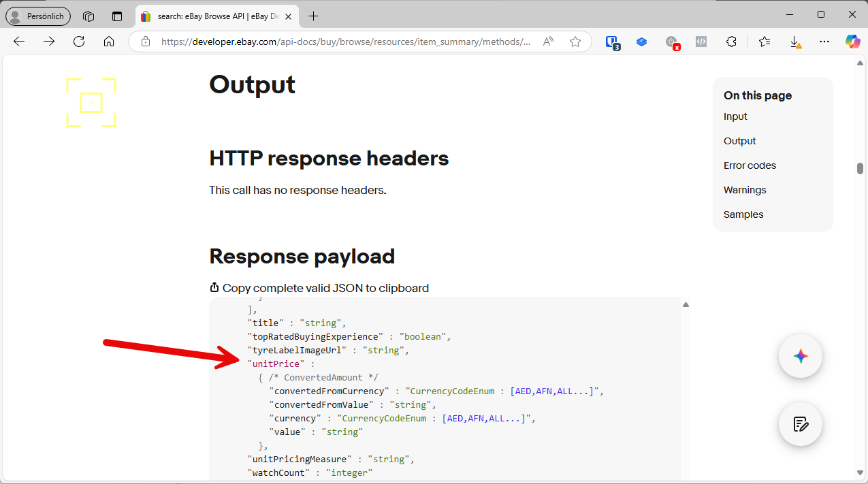Image resolution: width=868 pixels, height=484 pixels.
Task: Reload the page with refresh button
Action: (x=79, y=42)
